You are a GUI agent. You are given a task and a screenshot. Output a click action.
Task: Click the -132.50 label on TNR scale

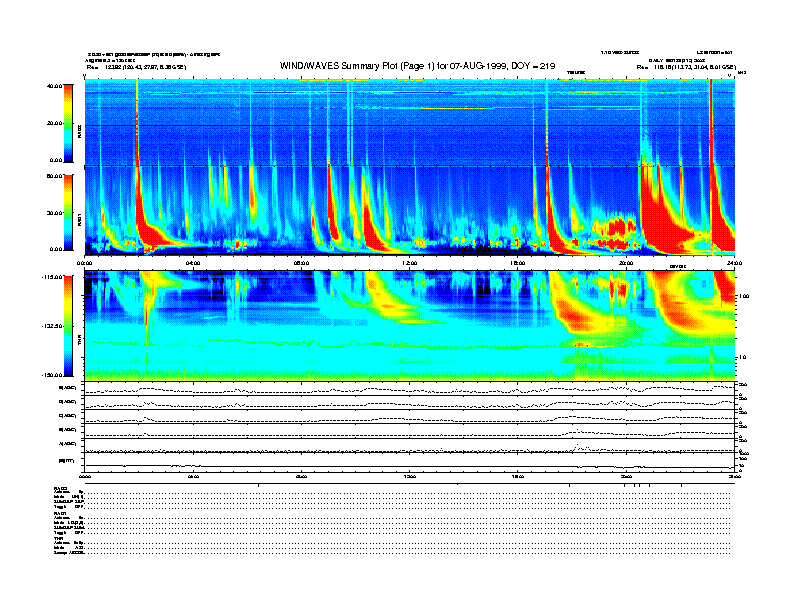point(52,326)
